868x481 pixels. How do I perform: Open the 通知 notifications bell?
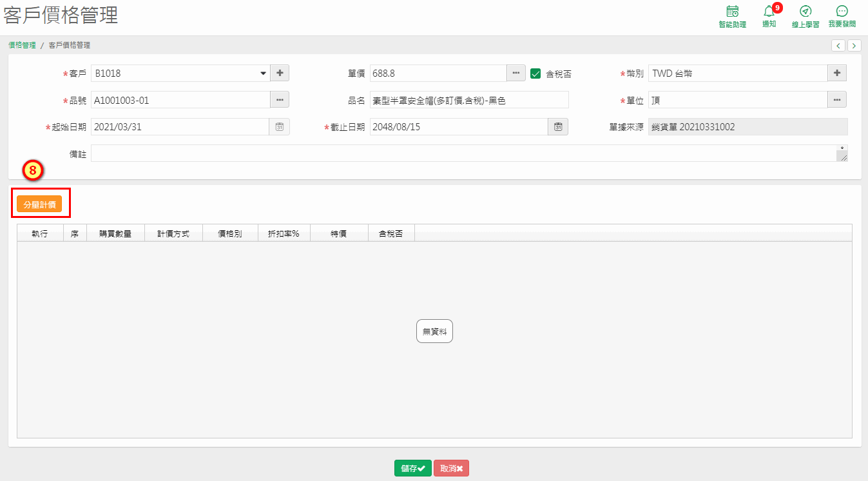tap(769, 17)
